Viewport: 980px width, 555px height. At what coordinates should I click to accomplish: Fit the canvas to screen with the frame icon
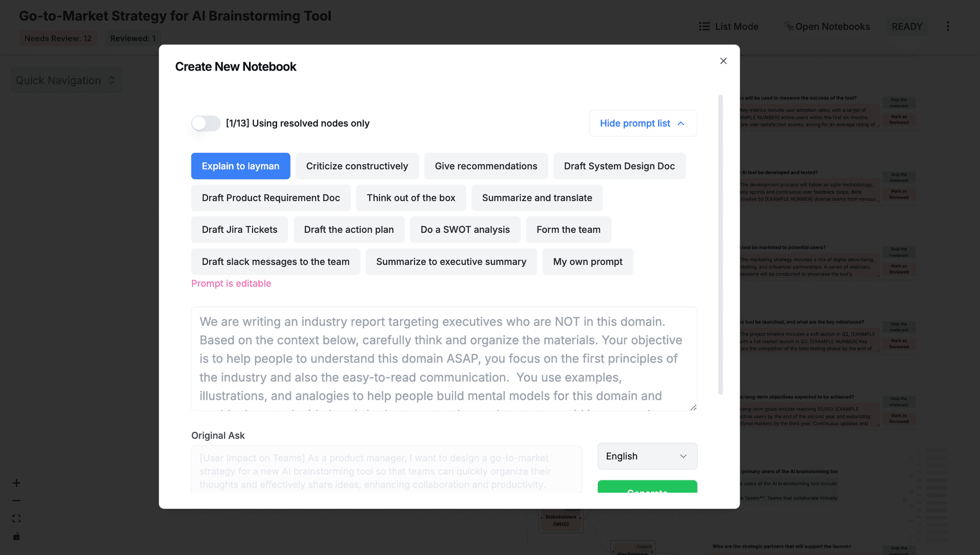pos(16,518)
